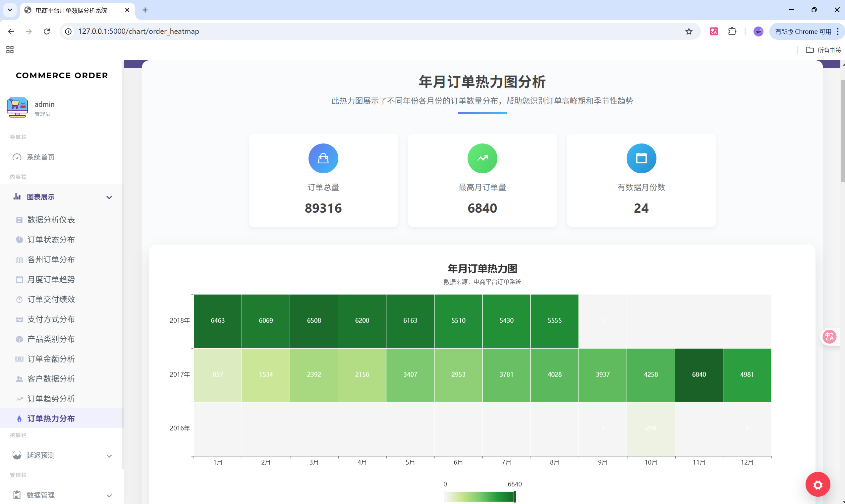
Task: Collapse the 图表展示 menu section
Action: pyautogui.click(x=109, y=197)
